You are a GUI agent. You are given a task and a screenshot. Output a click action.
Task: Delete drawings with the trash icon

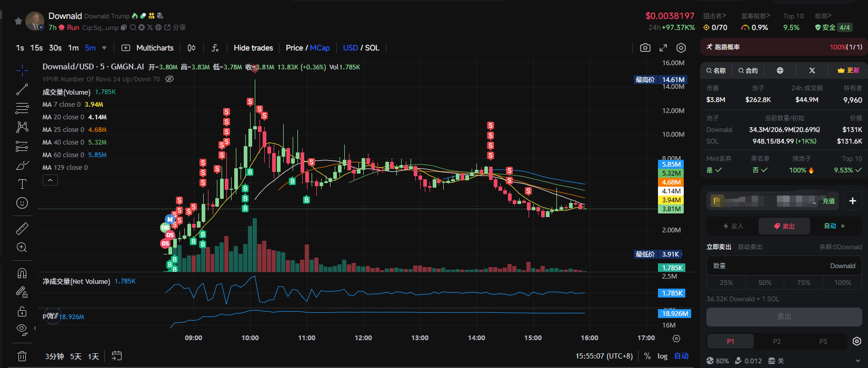pos(22,356)
